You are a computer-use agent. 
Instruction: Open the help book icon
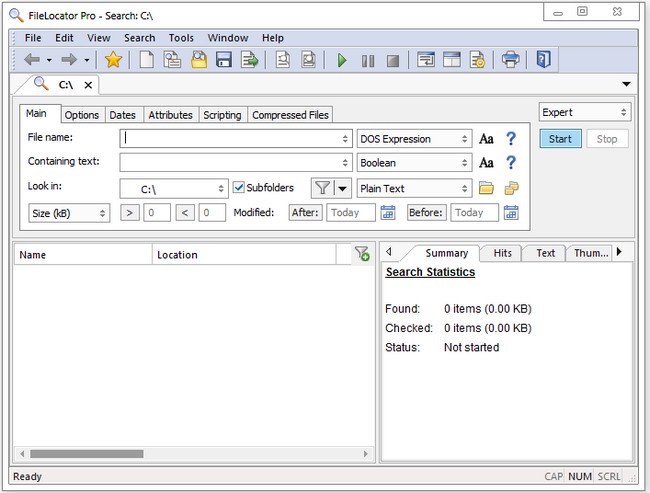pos(543,60)
